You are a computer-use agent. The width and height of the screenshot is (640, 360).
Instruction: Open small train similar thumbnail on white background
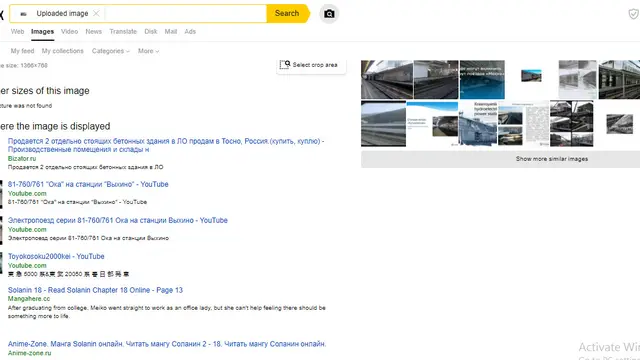[531, 76]
